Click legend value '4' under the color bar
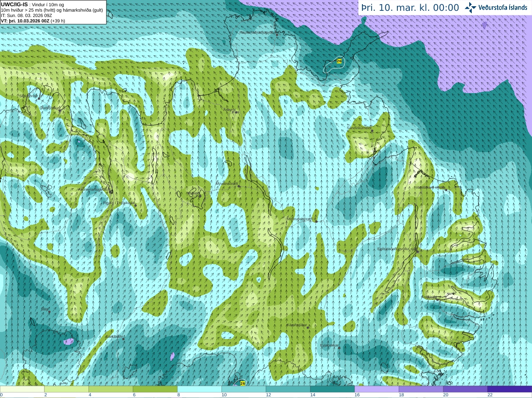 pyautogui.click(x=90, y=395)
